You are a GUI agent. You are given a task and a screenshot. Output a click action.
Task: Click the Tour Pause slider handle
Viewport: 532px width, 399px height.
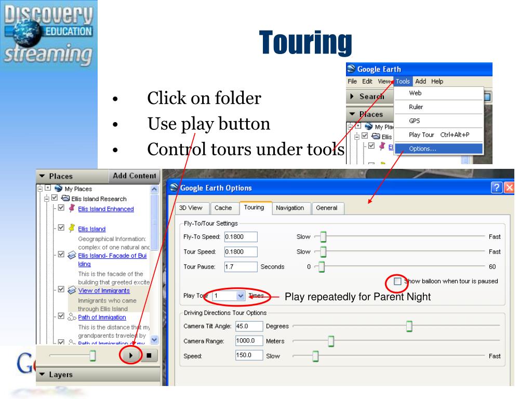click(321, 267)
